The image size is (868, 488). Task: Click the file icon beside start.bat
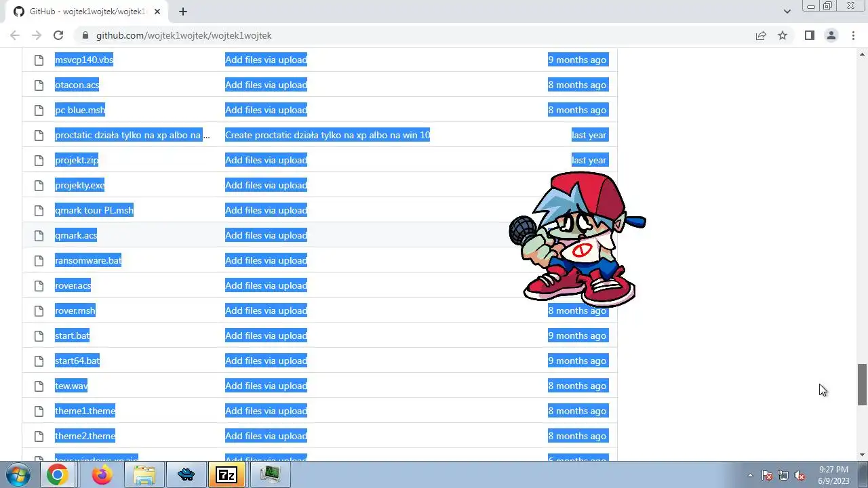pos(39,335)
